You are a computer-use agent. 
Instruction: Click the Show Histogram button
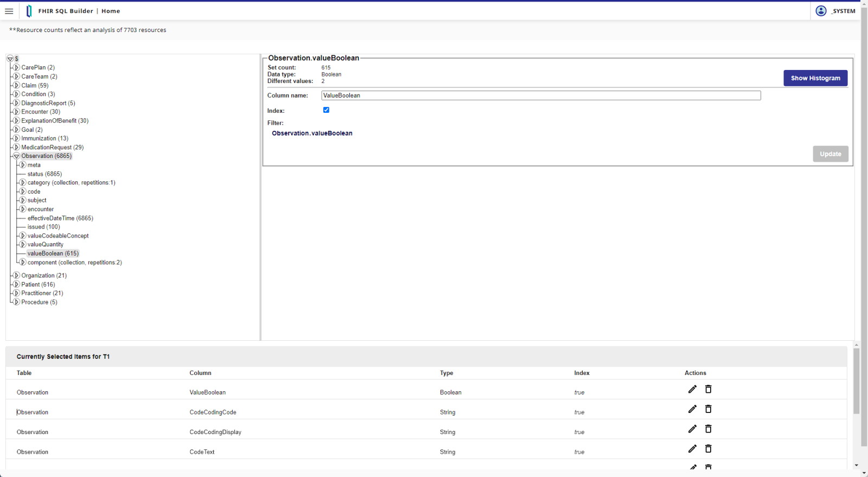coord(815,78)
